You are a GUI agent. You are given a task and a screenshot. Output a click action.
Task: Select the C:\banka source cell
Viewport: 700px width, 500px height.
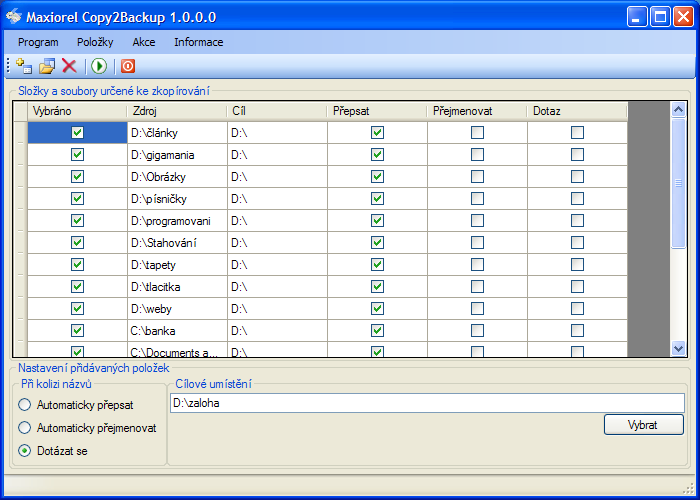pos(177,330)
